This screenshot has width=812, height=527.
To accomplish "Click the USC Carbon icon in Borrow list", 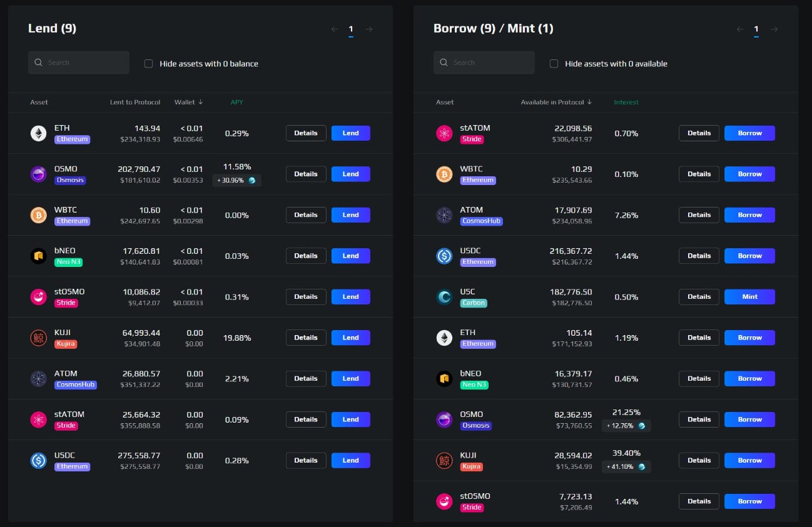I will [444, 297].
